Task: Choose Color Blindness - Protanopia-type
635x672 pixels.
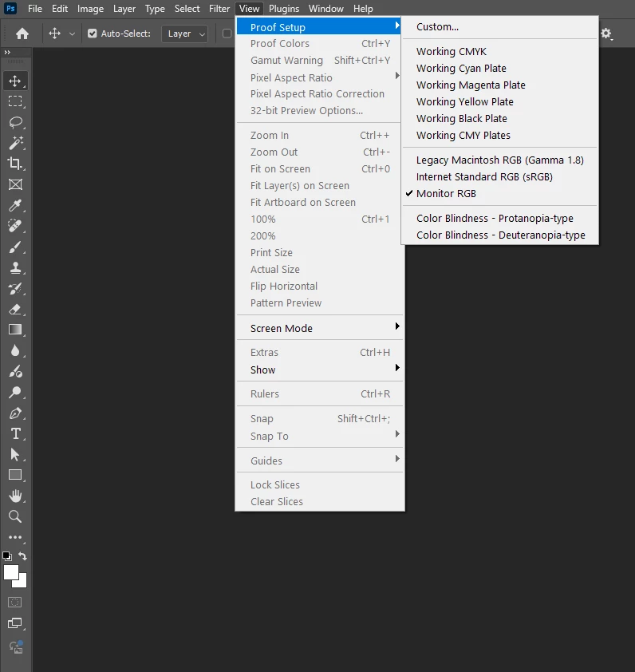Action: click(499, 218)
